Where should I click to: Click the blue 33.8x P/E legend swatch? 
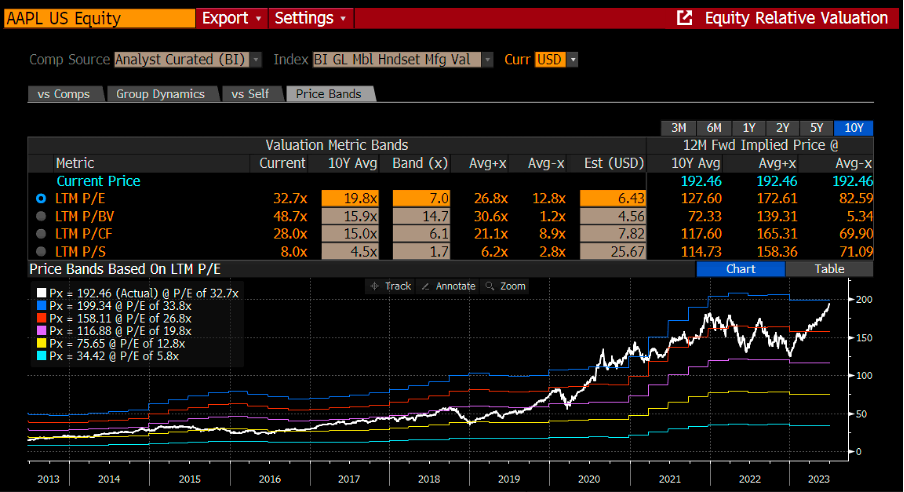pyautogui.click(x=42, y=306)
